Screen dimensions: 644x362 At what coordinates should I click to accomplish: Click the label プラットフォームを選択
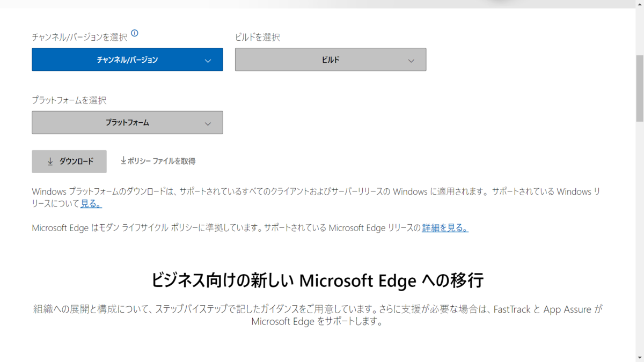click(69, 100)
